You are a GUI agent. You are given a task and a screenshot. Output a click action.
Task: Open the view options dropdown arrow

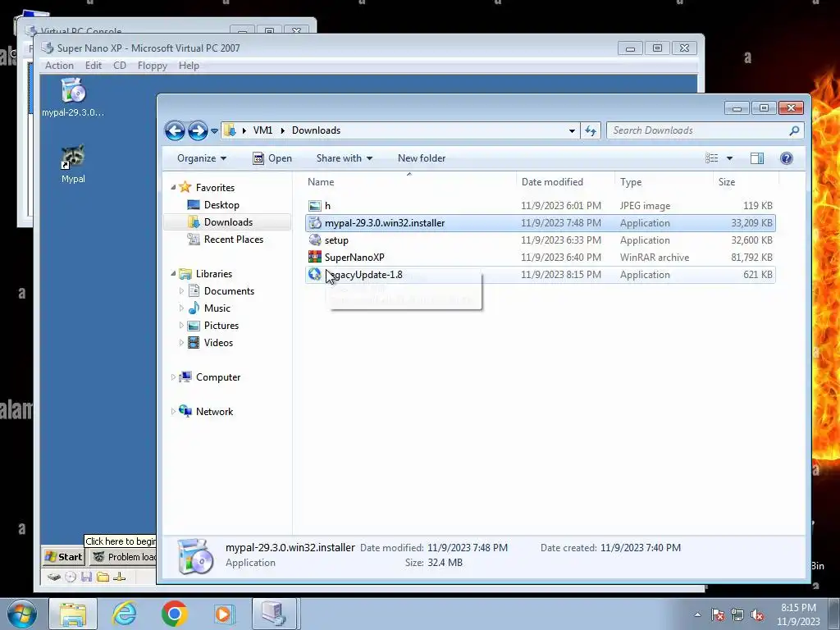click(729, 158)
